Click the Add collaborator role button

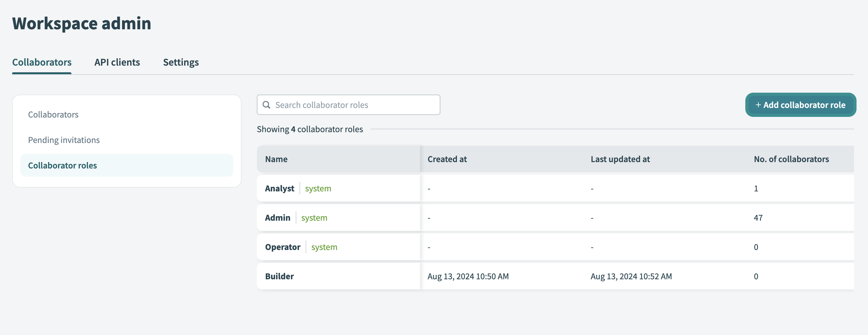point(800,105)
